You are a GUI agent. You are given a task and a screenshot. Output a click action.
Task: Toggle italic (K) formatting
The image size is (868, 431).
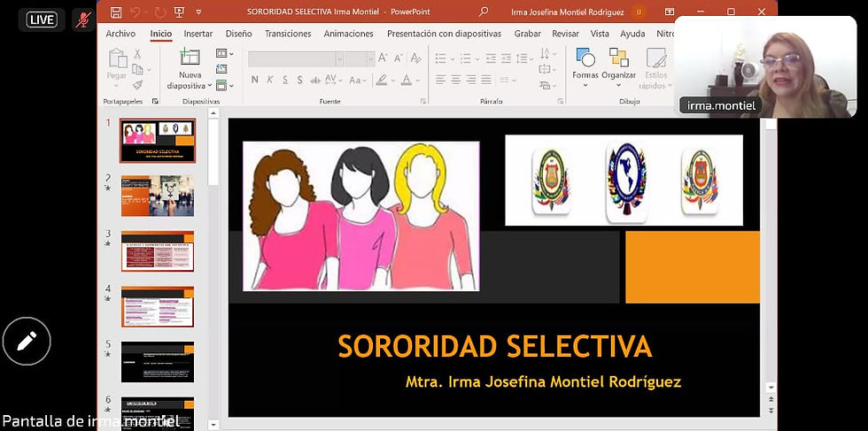(269, 80)
